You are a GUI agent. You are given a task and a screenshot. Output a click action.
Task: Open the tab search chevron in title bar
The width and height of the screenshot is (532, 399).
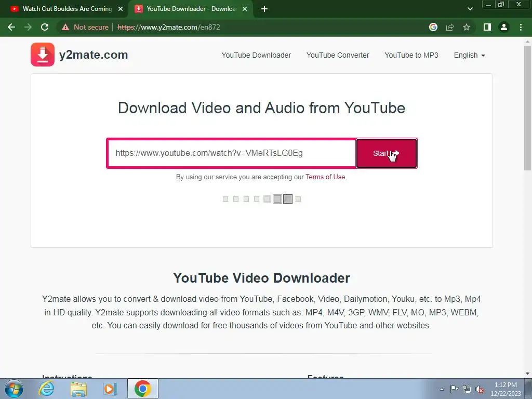[x=470, y=9]
